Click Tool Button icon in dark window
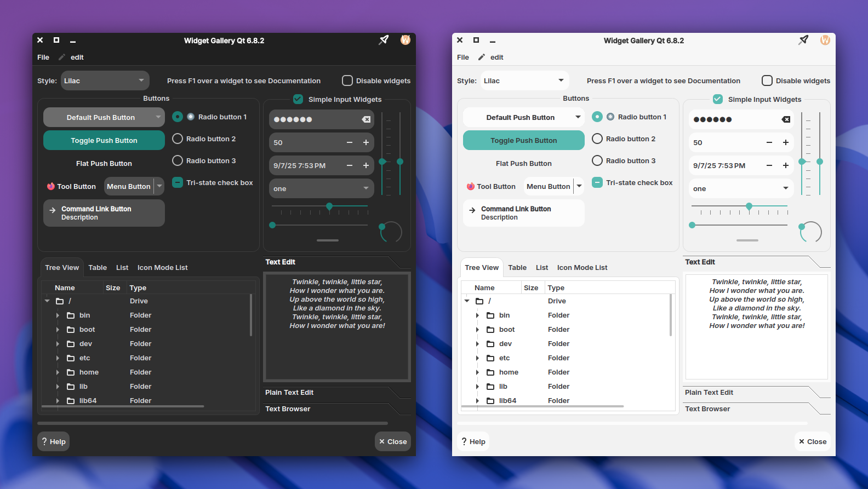This screenshot has width=868, height=489. [x=50, y=186]
